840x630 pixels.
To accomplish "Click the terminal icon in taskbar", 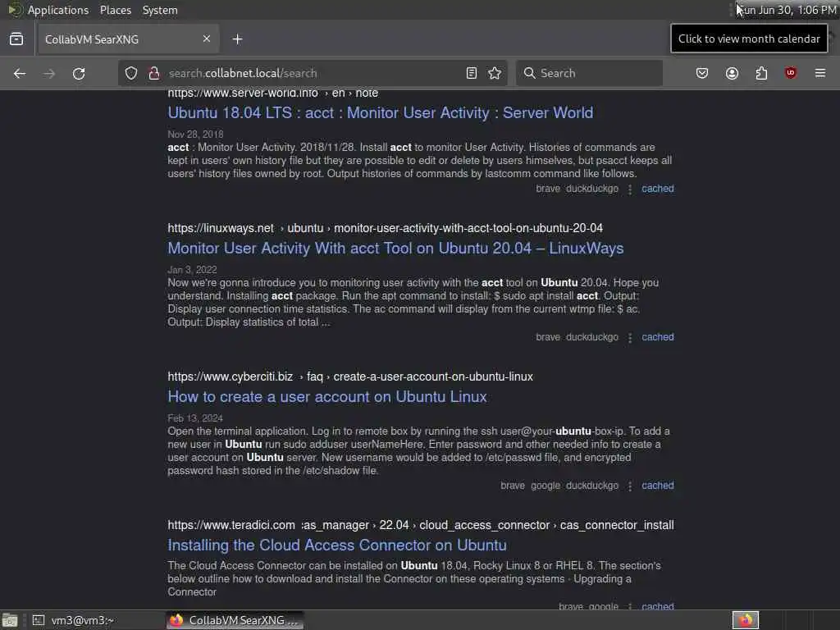I will [39, 620].
